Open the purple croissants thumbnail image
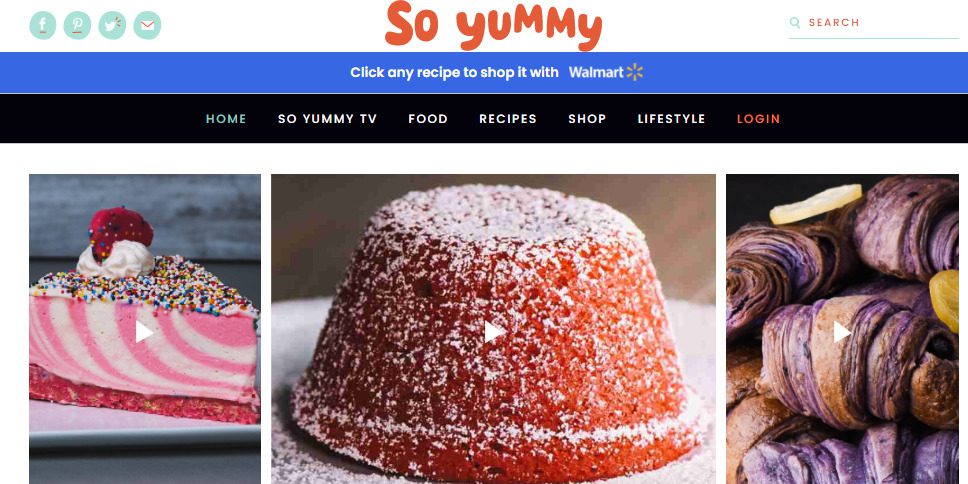This screenshot has height=484, width=968. 842,329
